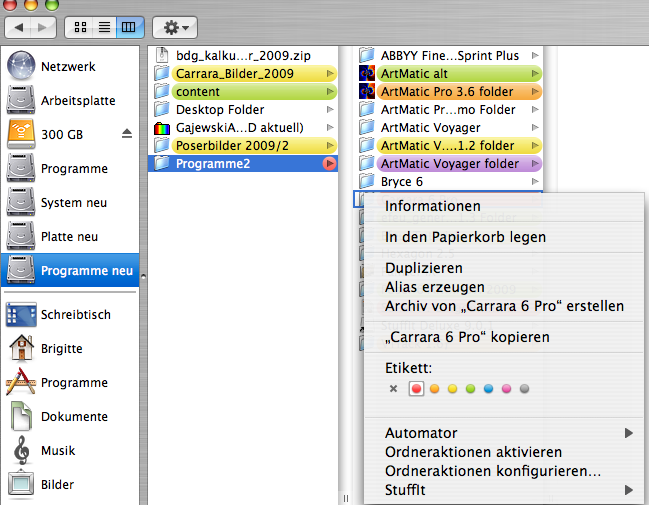Open Dokumente sidebar icon
This screenshot has width=649, height=505.
[21, 416]
